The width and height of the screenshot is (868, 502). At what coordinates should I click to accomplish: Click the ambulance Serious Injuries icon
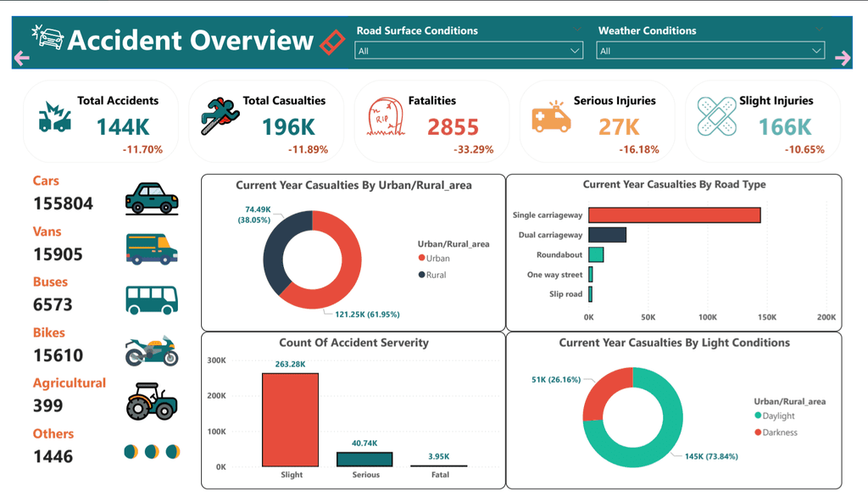[x=551, y=117]
